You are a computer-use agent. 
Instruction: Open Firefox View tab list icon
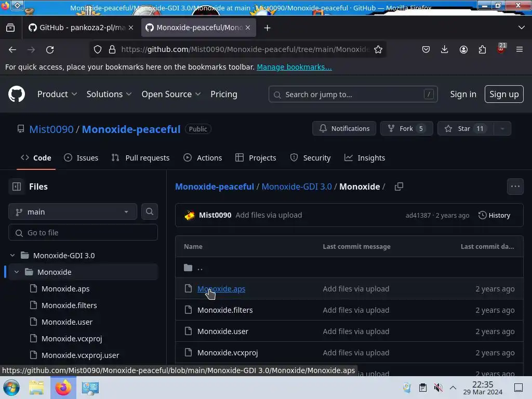[x=10, y=28]
